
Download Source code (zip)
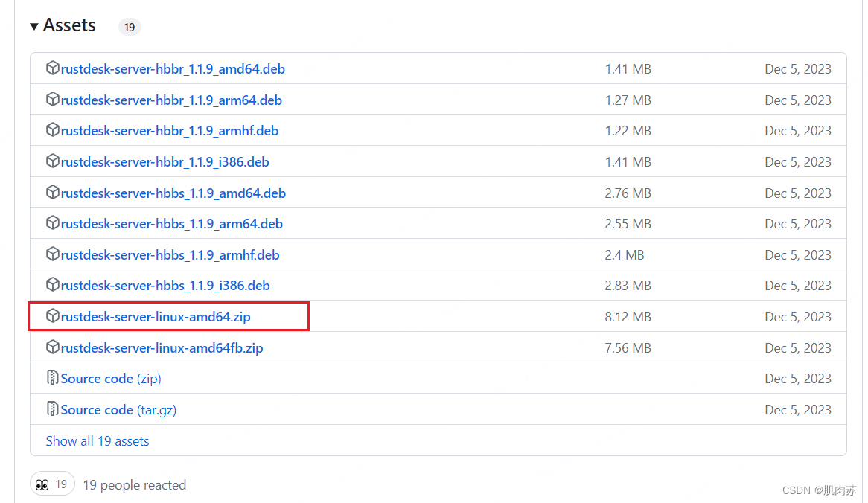point(111,379)
